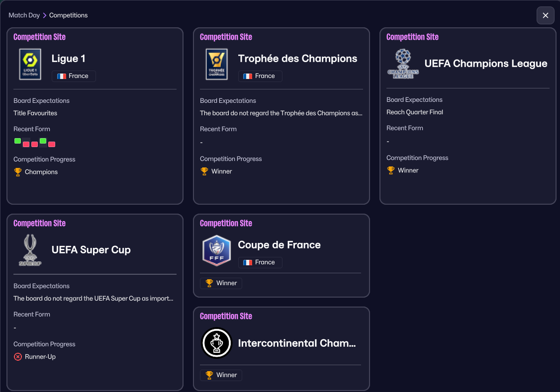Open the Ligue 1 France nation tag
This screenshot has width=560, height=392.
[x=74, y=76]
